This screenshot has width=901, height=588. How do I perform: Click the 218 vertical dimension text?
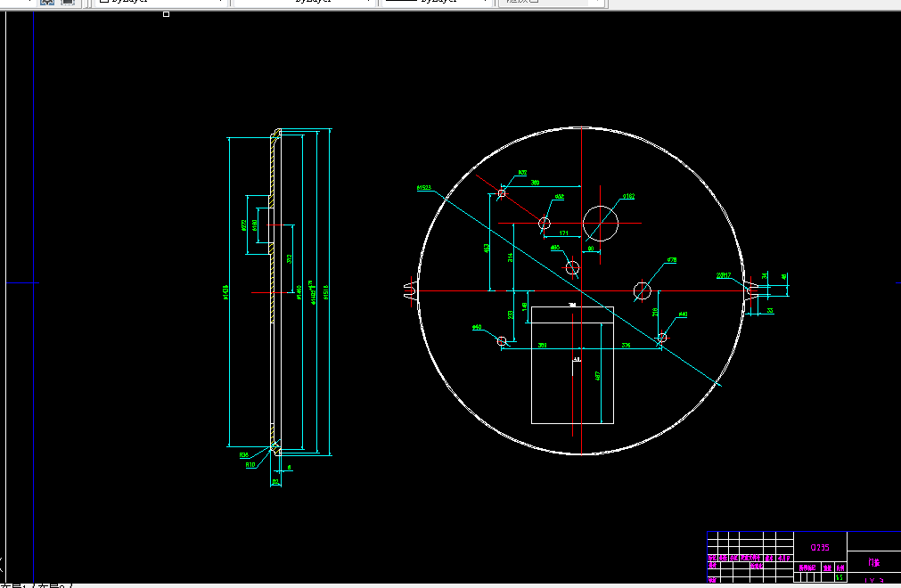click(x=654, y=312)
